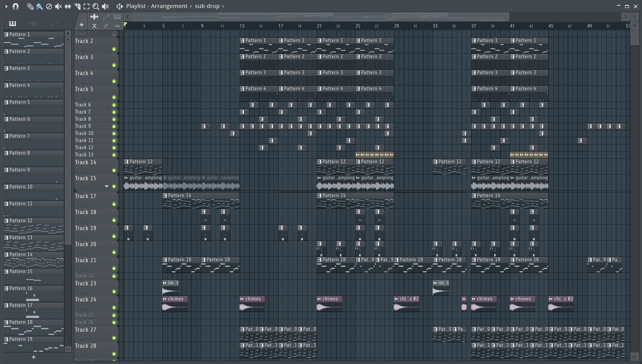Screen dimensions: 642x364
Task: Collapse Track 15 using its triangle
Action: point(107,186)
